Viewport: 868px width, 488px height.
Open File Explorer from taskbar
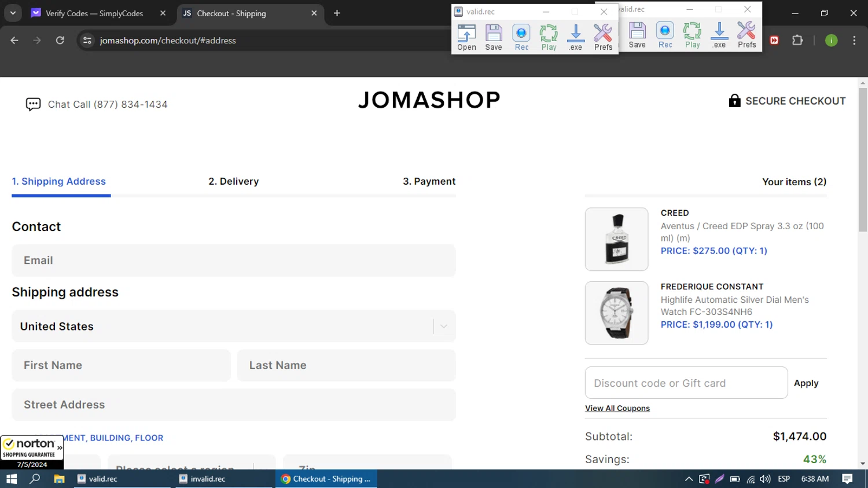[x=59, y=479]
